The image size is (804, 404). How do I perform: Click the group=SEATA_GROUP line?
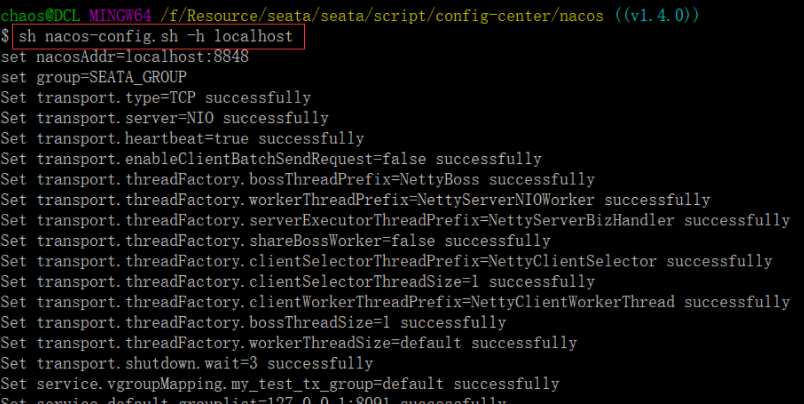pyautogui.click(x=94, y=77)
